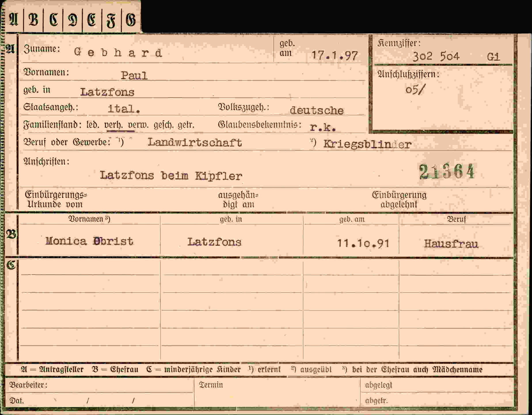
Task: Click the index tab letter F
Action: click(x=111, y=20)
